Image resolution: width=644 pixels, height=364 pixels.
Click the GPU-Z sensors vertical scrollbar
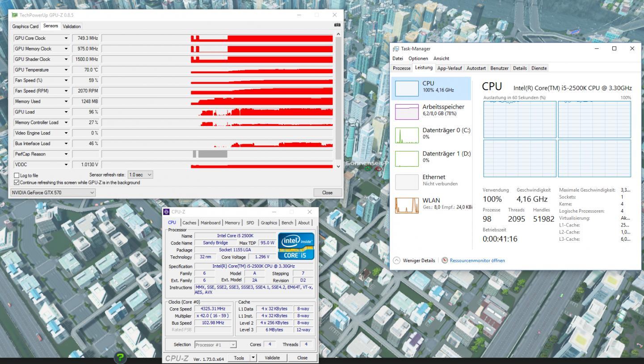tap(338, 100)
